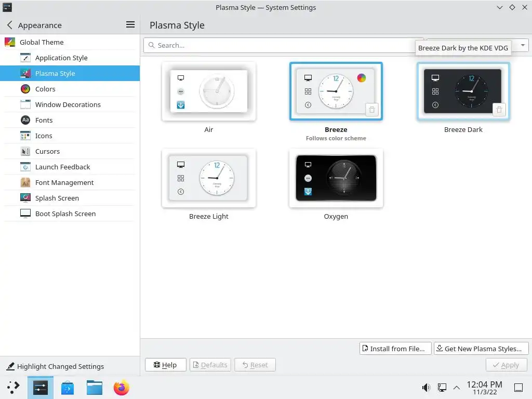Click the Cursors icon
532x399 pixels.
[25, 151]
